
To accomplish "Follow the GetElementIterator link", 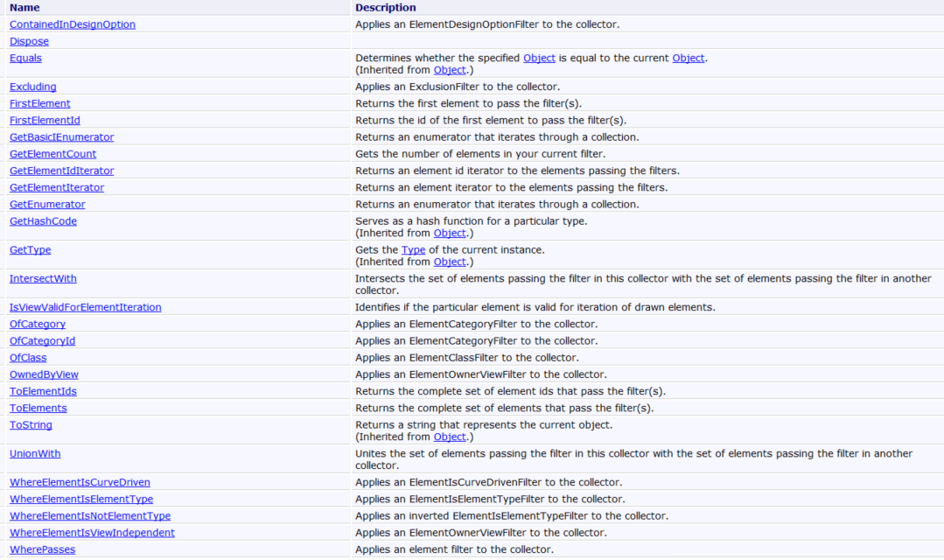I will (57, 188).
